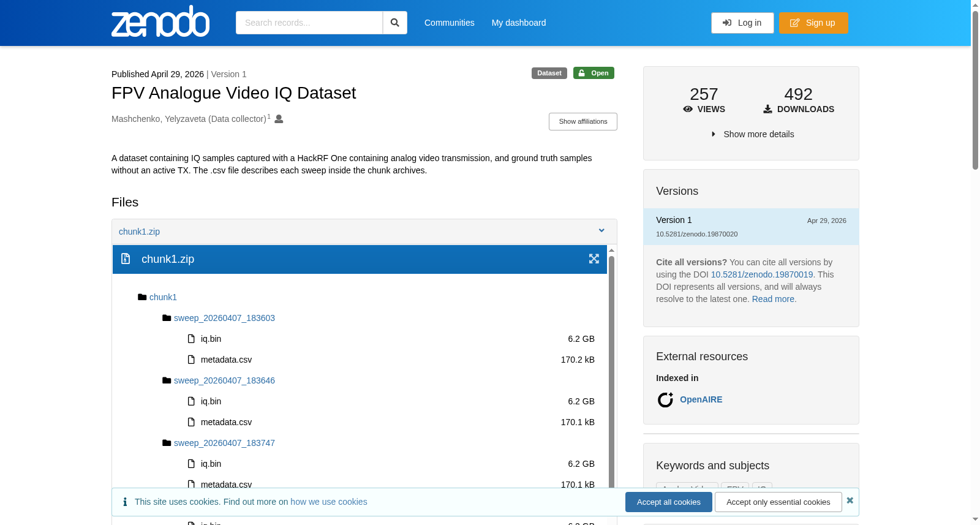Click the Open access badge

click(594, 73)
